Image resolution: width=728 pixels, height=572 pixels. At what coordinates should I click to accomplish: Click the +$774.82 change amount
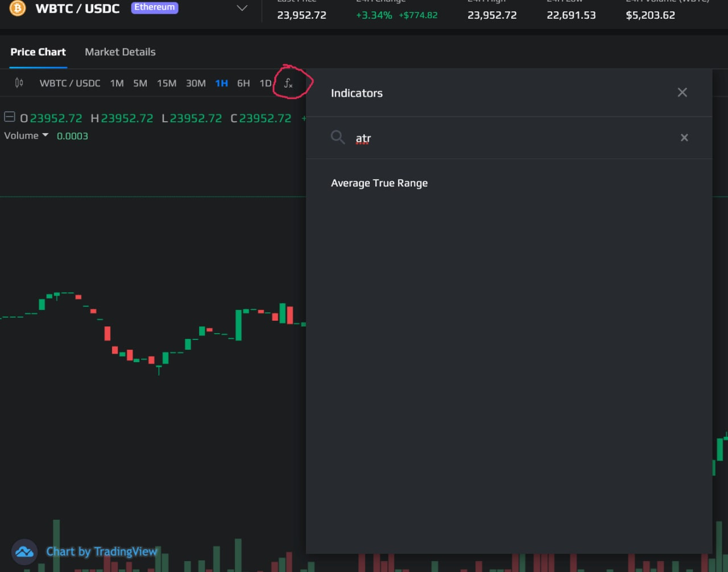[418, 15]
